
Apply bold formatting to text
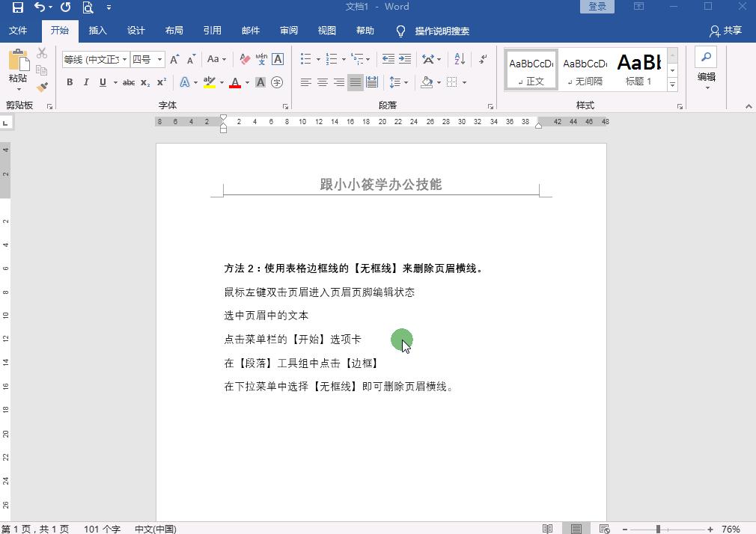[70, 82]
